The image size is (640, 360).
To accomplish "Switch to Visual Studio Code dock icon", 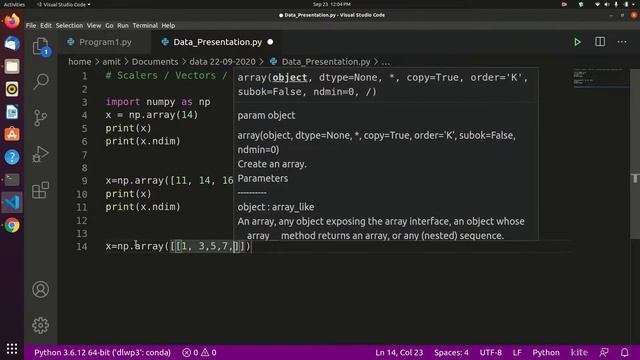I will click(x=12, y=202).
